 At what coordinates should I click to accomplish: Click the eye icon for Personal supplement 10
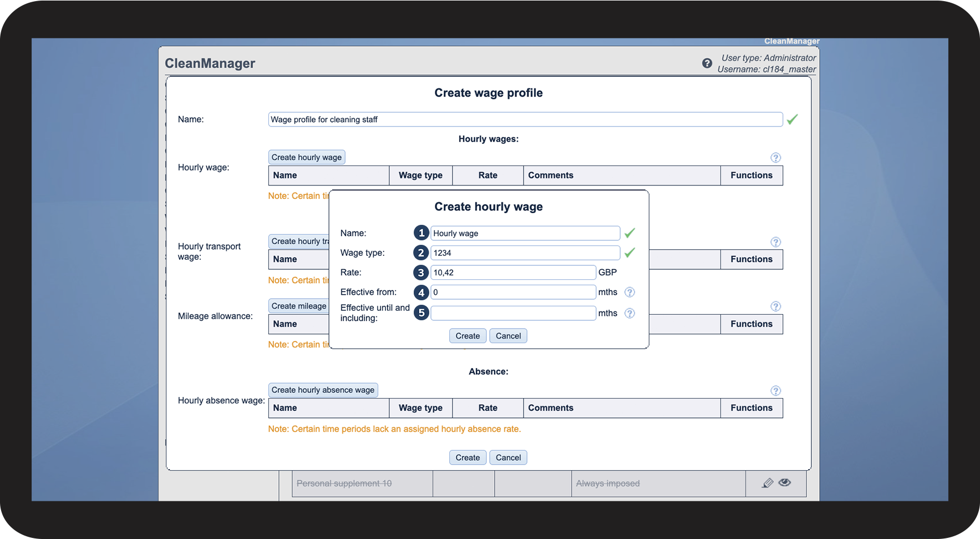785,482
